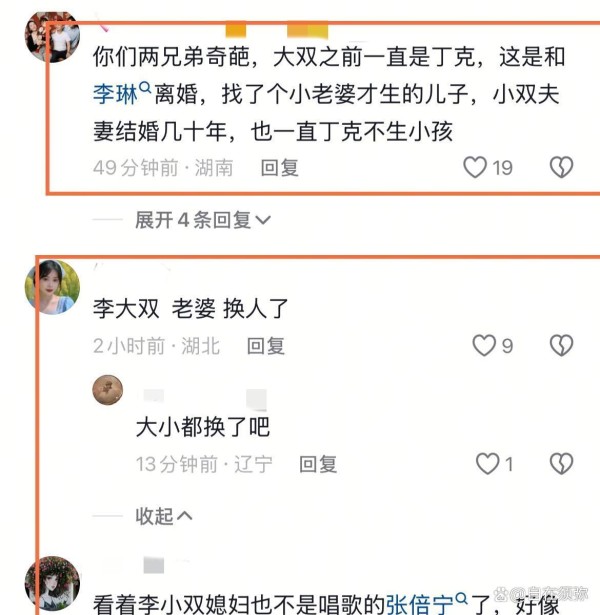
Task: Click the chevron beside 展开 4 条回复
Action: point(263,220)
